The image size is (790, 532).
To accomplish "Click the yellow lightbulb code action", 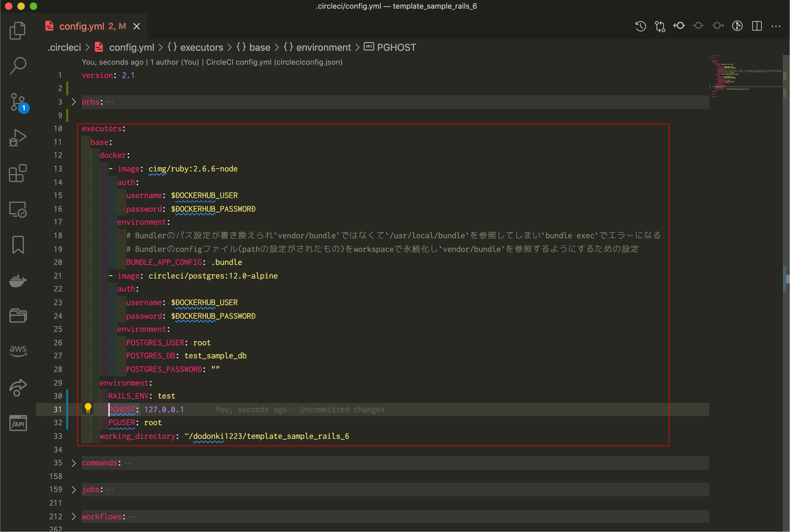I will (88, 408).
